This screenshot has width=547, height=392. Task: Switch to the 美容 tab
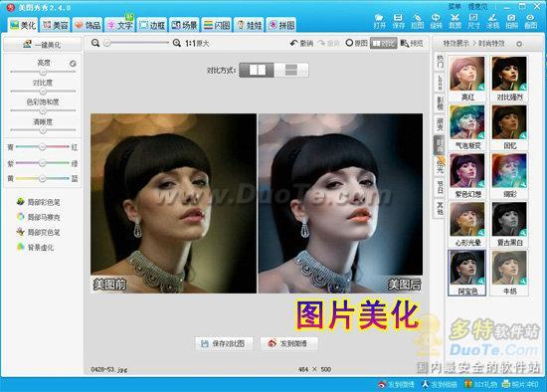pyautogui.click(x=56, y=25)
